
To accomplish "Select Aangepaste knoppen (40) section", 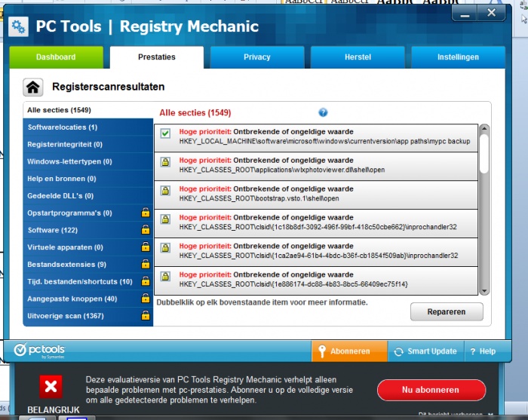I will coord(88,299).
